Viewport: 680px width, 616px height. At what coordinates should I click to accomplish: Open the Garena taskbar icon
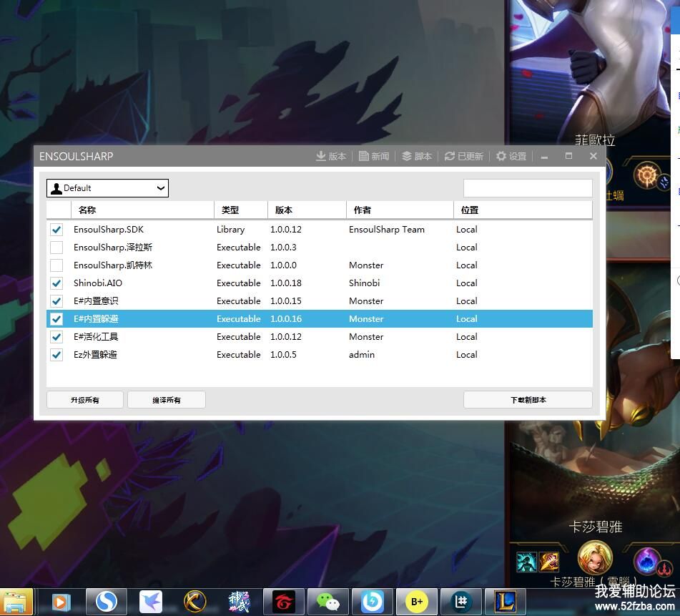click(283, 602)
